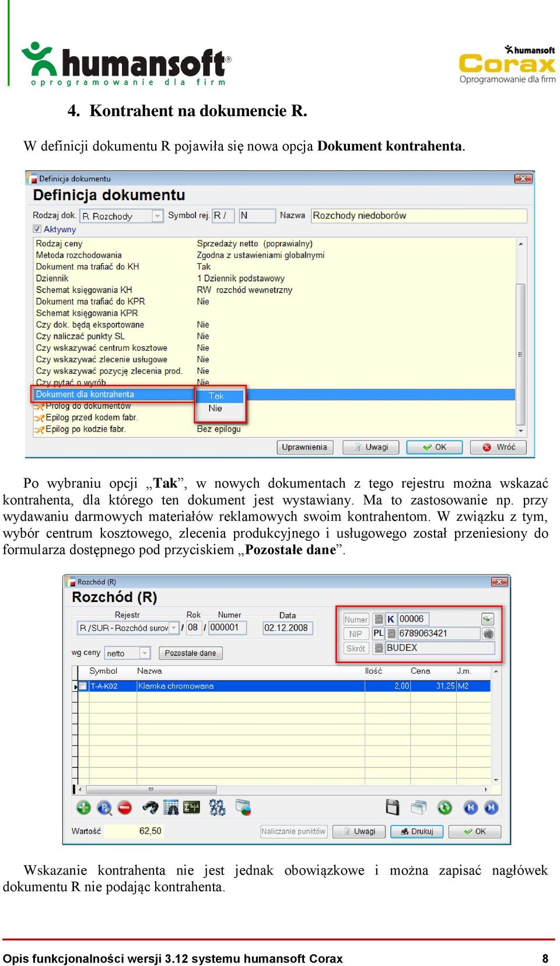Click the Nazwa field Rozchody niedoborów
Image resolution: width=560 pixels, height=966 pixels.
click(419, 216)
